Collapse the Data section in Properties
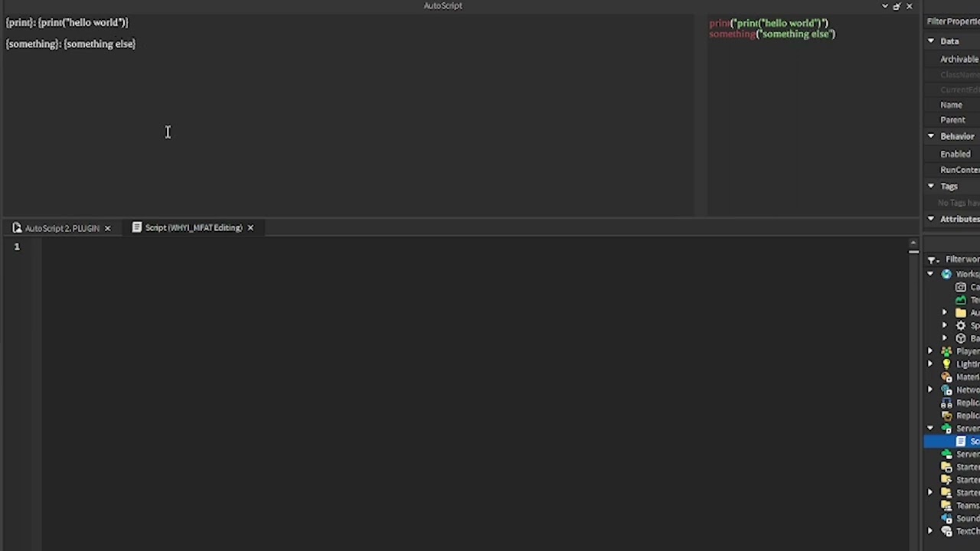Viewport: 980px width, 551px height. coord(931,41)
